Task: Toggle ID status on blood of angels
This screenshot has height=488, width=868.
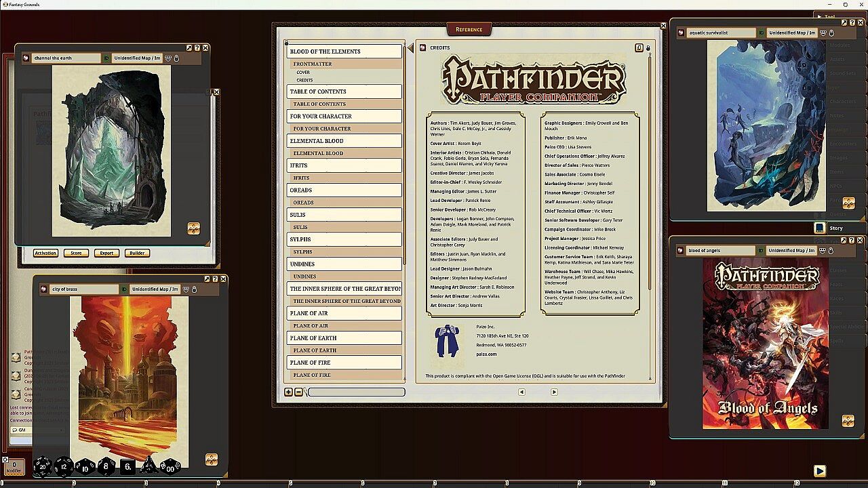Action: 762,251
